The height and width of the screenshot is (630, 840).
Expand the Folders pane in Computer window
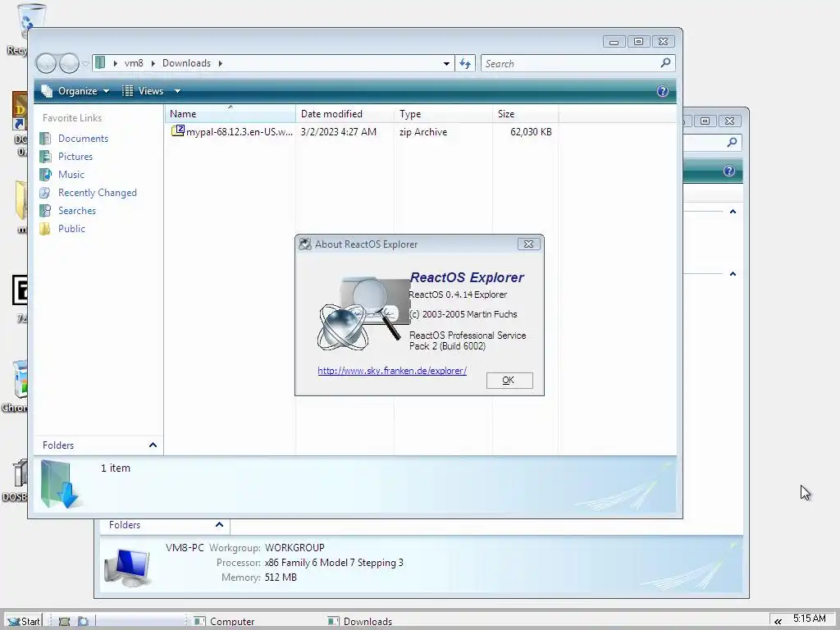click(x=219, y=525)
